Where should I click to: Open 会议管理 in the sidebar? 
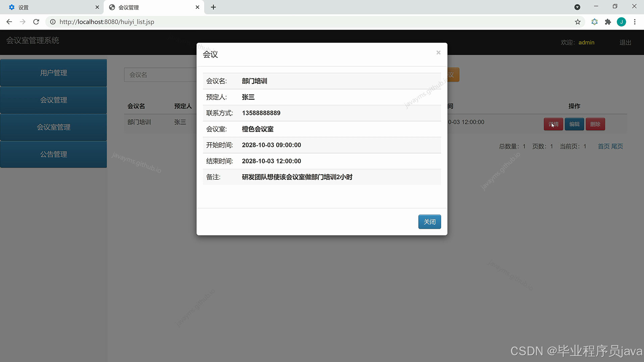[54, 100]
